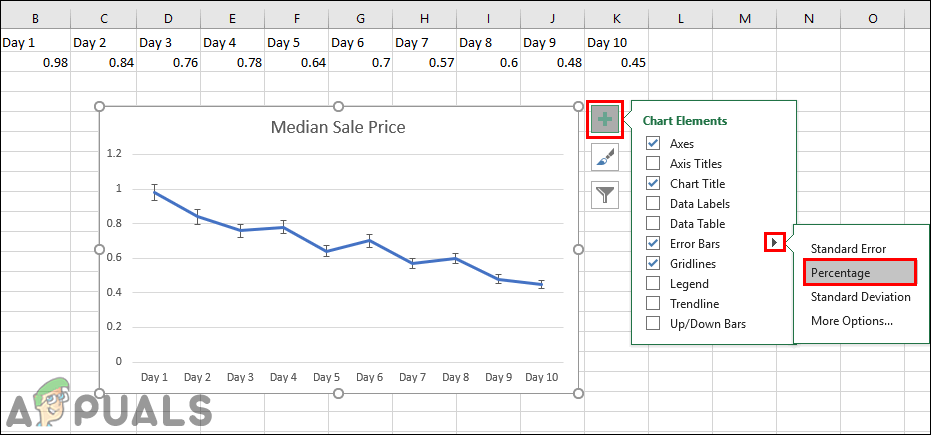Expand the Error Bars submenu arrow

tap(775, 243)
